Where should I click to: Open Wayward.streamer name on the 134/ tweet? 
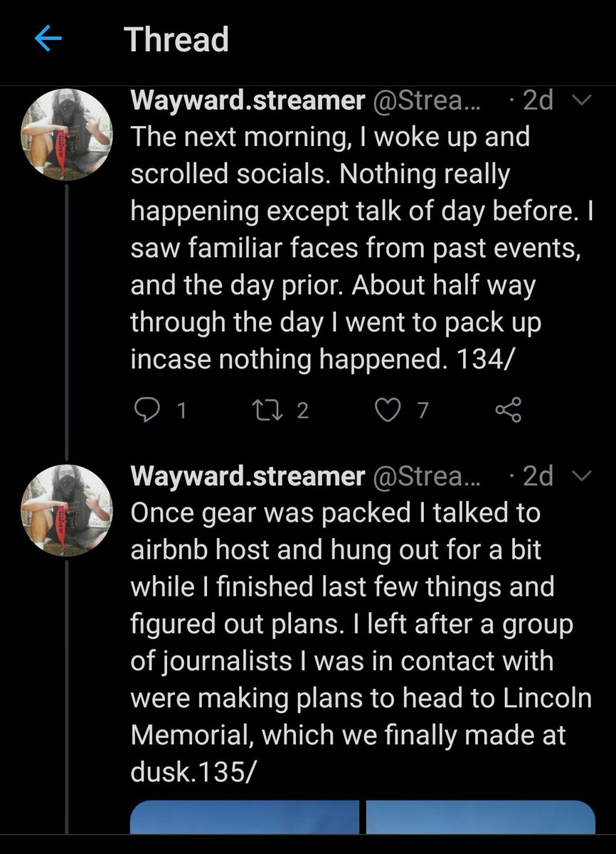pos(247,101)
